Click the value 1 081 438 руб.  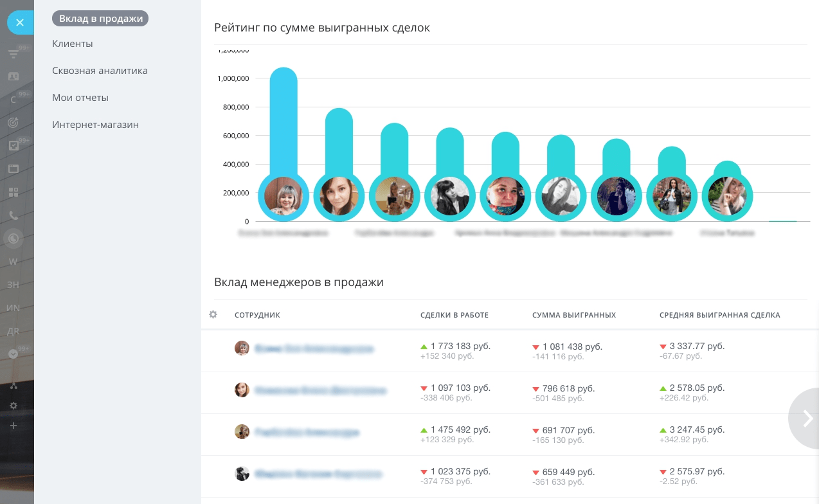point(572,346)
